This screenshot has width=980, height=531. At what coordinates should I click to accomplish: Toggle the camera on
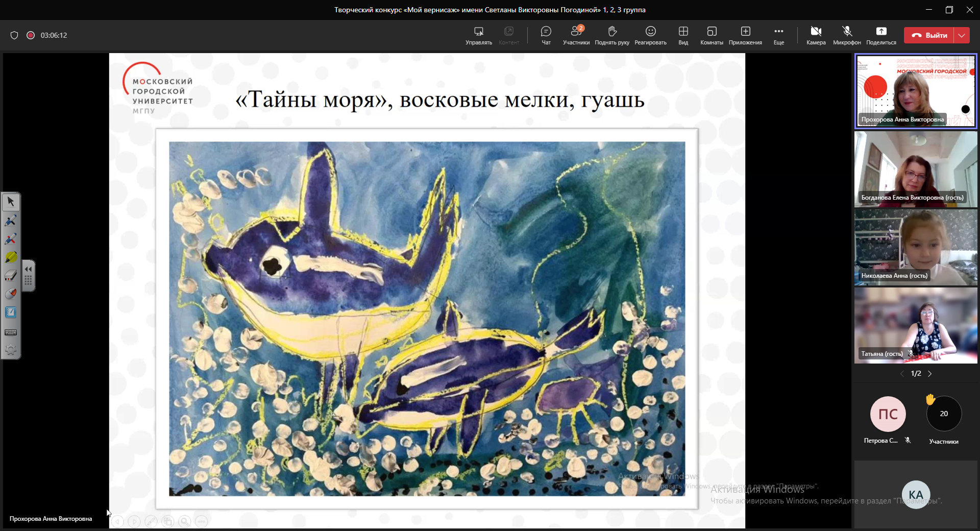click(x=816, y=35)
